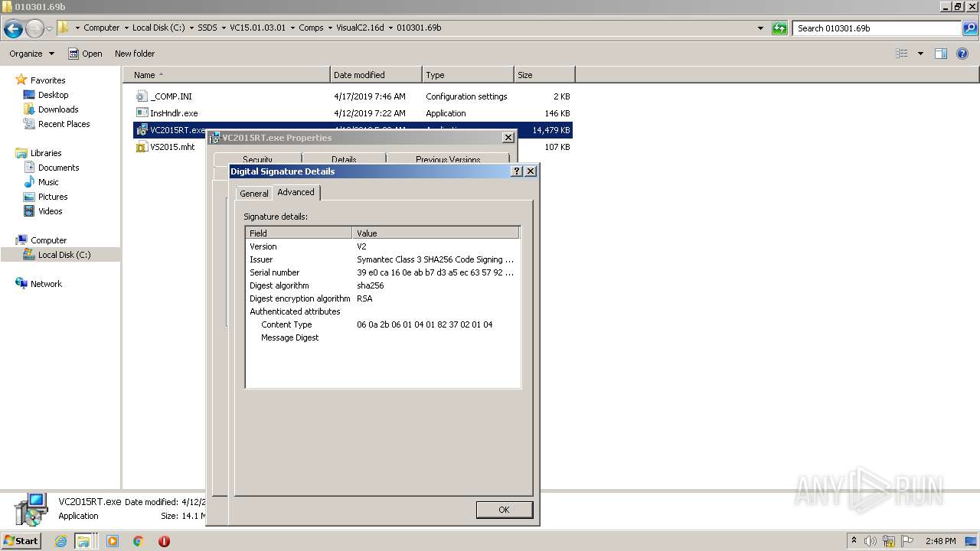Sort files by the Name column
The height and width of the screenshot is (551, 980).
click(227, 75)
